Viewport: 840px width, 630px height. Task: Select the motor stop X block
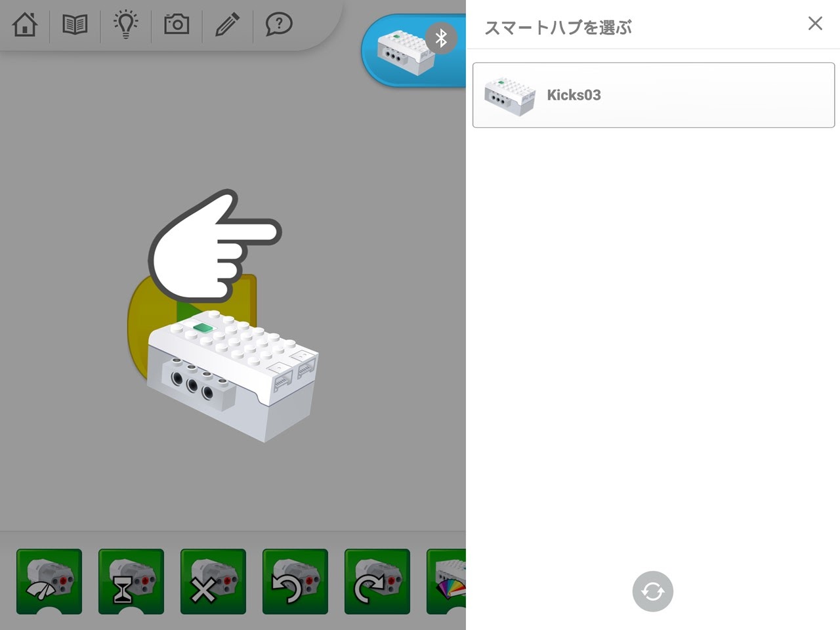[213, 581]
